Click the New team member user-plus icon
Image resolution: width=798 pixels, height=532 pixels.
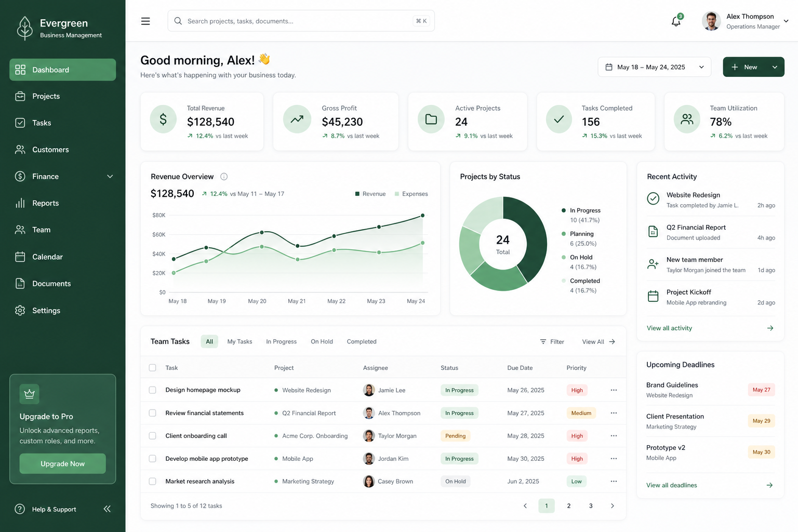point(653,264)
